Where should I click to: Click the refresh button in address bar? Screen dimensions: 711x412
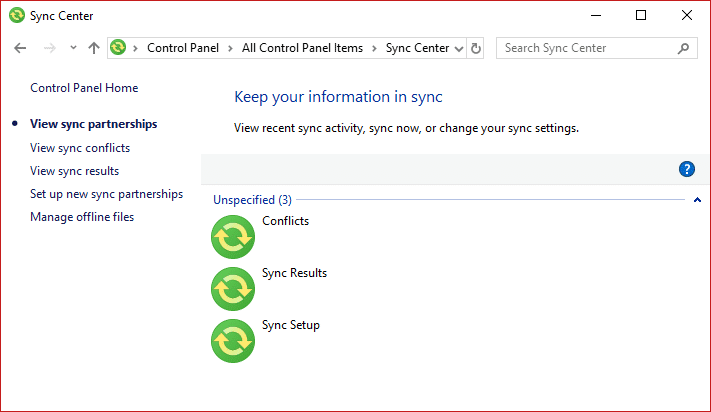point(476,48)
